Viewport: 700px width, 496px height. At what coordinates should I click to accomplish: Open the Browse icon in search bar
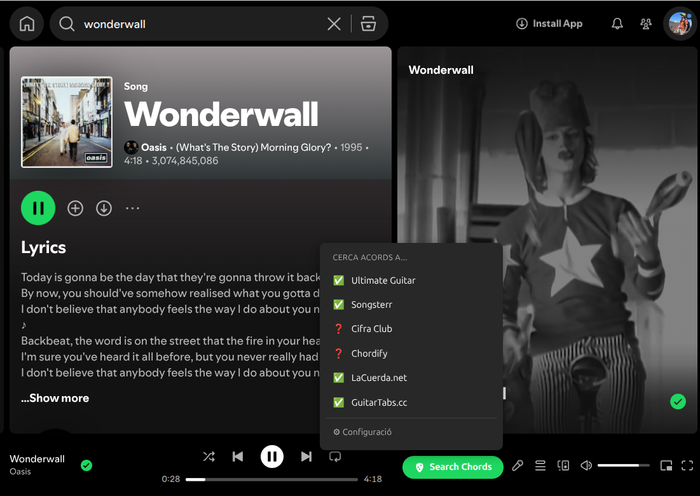click(x=368, y=24)
